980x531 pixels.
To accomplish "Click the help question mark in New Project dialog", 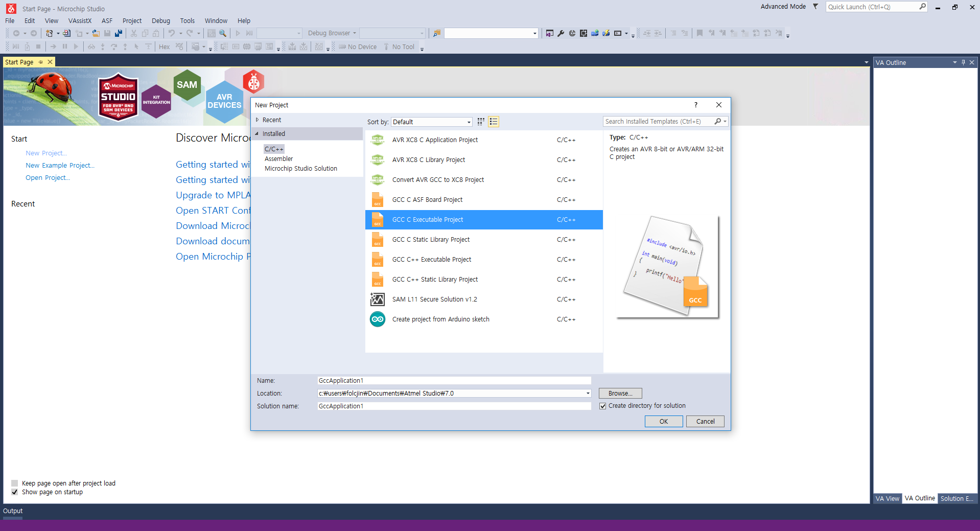I will point(695,105).
